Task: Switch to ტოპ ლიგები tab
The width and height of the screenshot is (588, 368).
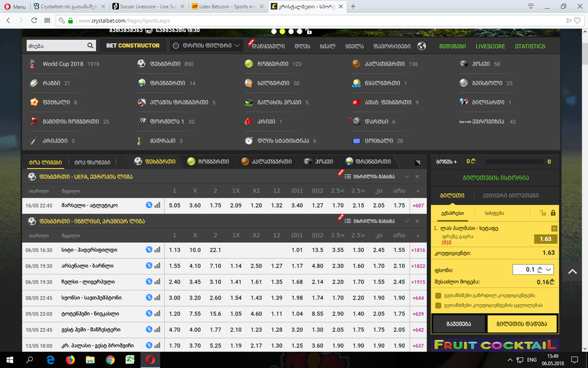Action: coord(45,162)
